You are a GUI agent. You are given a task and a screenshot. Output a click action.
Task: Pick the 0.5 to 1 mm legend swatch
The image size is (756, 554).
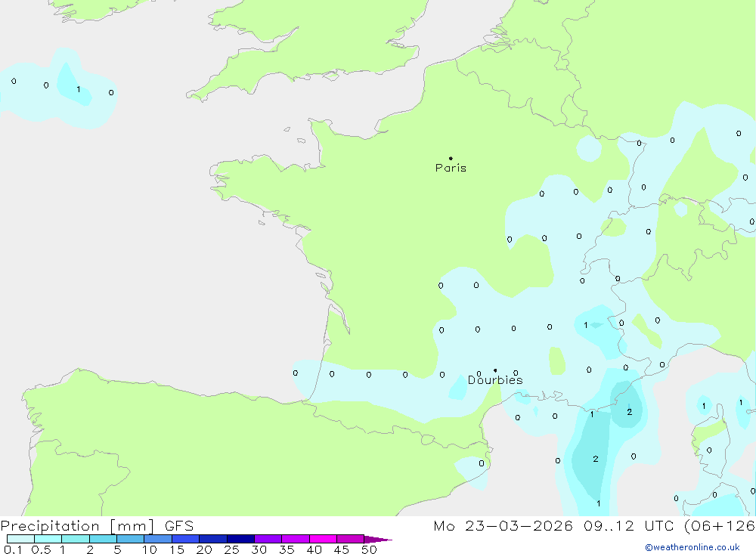tap(48, 539)
